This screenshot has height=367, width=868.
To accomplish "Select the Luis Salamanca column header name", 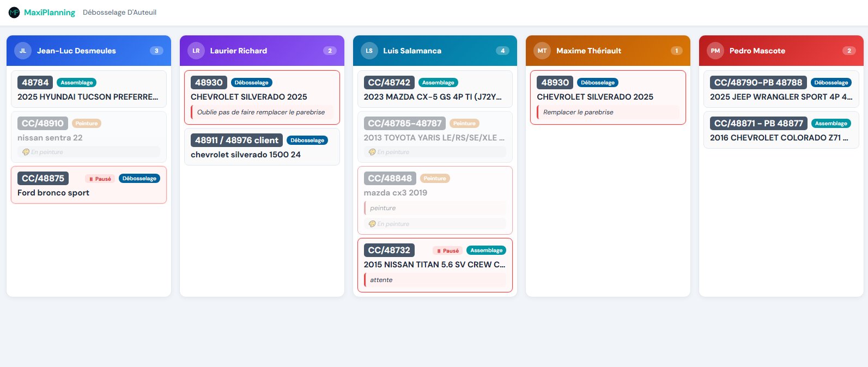I will click(x=412, y=51).
